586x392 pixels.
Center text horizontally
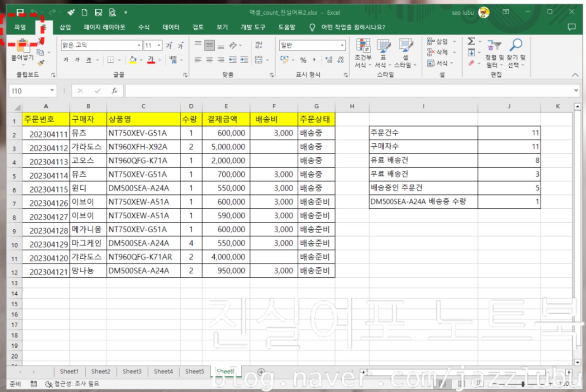click(x=209, y=60)
